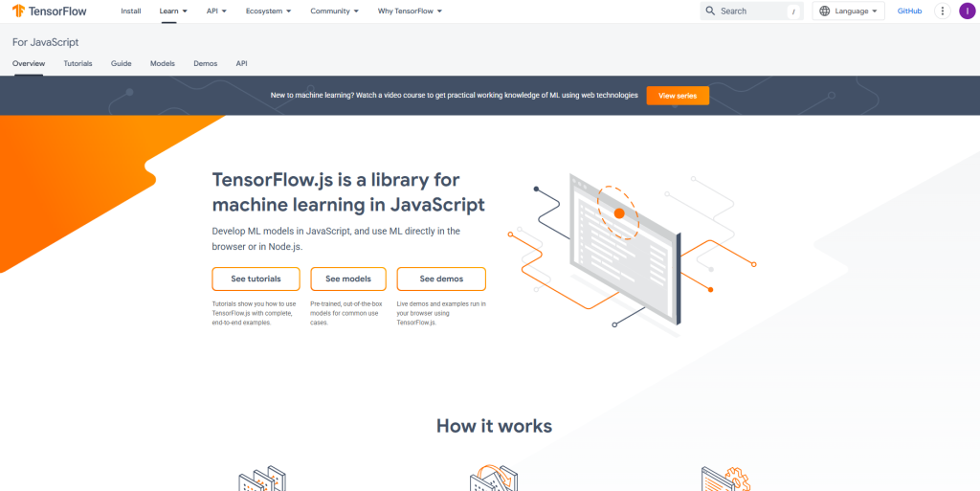Open the Language selector dropdown
This screenshot has height=491, width=980.
pos(848,11)
